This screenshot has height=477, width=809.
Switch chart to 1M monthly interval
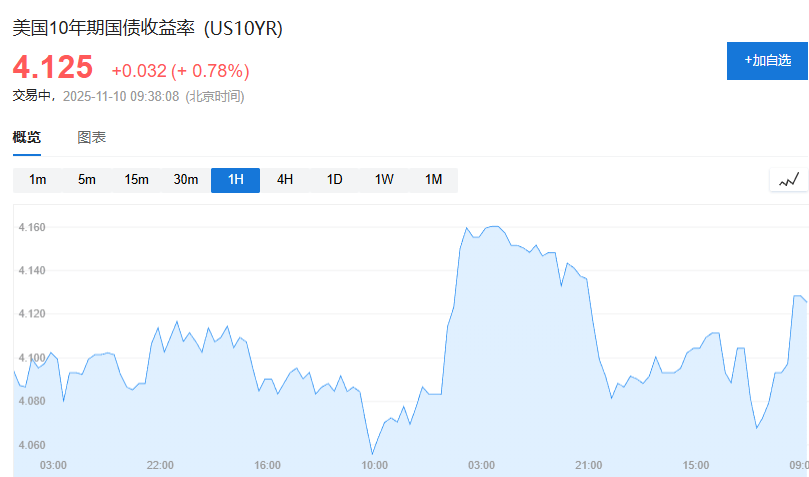click(x=433, y=180)
